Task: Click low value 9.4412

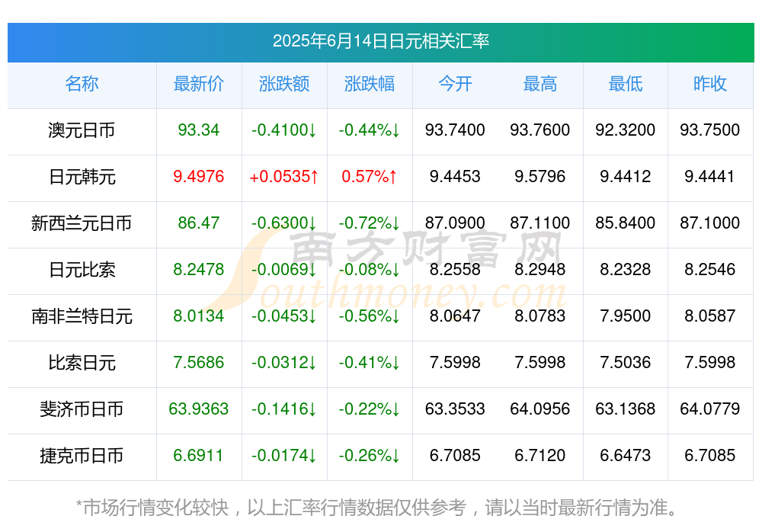Action: pyautogui.click(x=626, y=176)
